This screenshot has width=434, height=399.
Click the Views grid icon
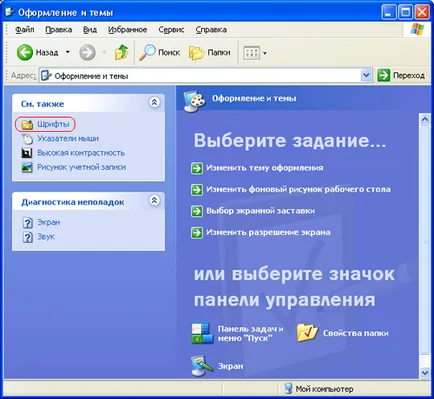pos(251,53)
